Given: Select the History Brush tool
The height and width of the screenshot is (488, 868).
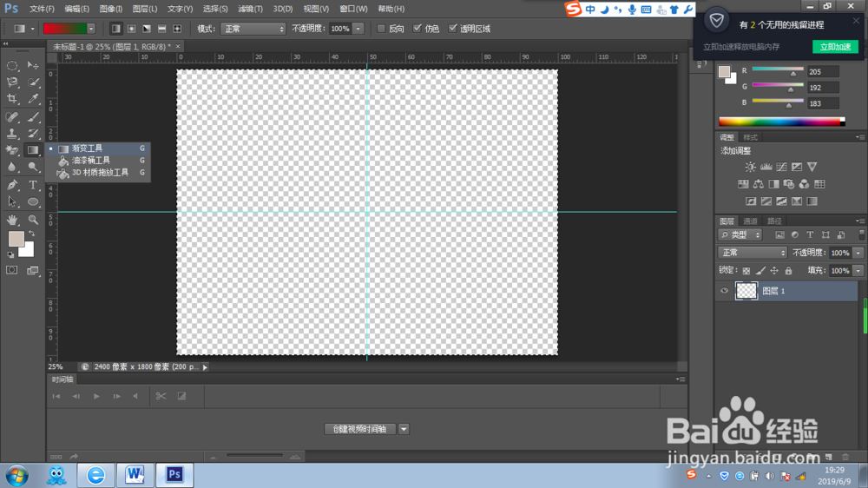Looking at the screenshot, I should tap(33, 134).
